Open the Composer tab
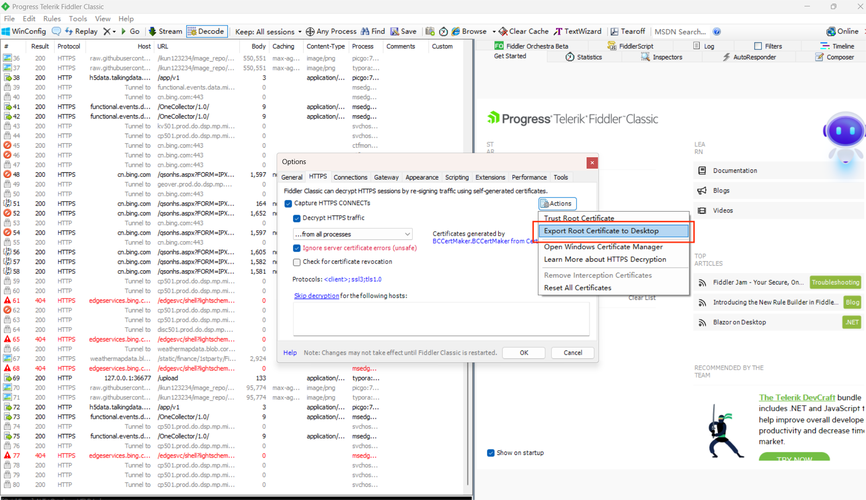This screenshot has width=866, height=500. tap(835, 57)
